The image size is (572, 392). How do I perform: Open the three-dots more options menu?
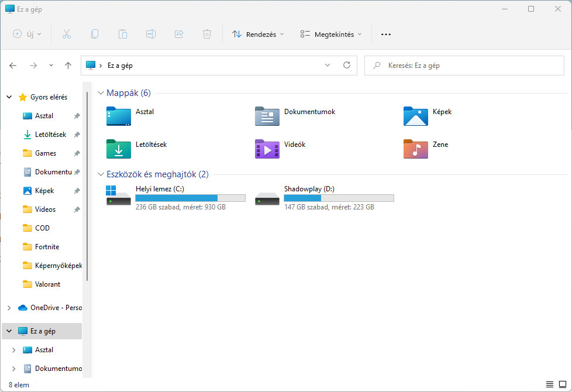pos(385,34)
